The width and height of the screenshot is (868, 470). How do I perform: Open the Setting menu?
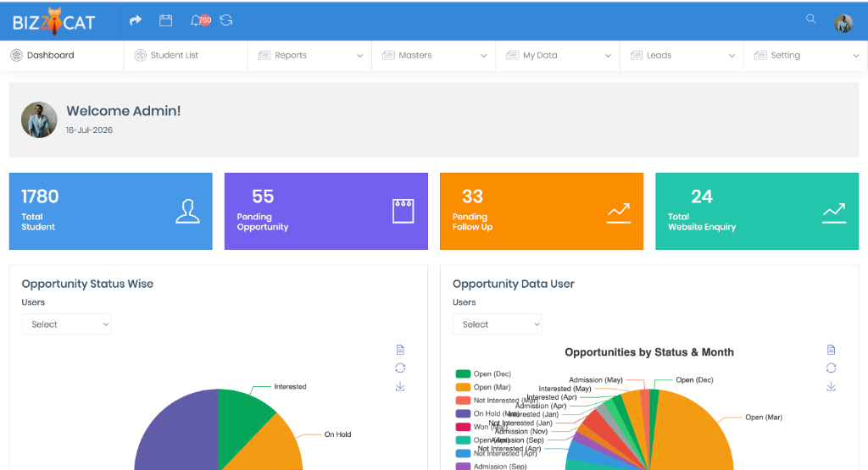(x=805, y=55)
